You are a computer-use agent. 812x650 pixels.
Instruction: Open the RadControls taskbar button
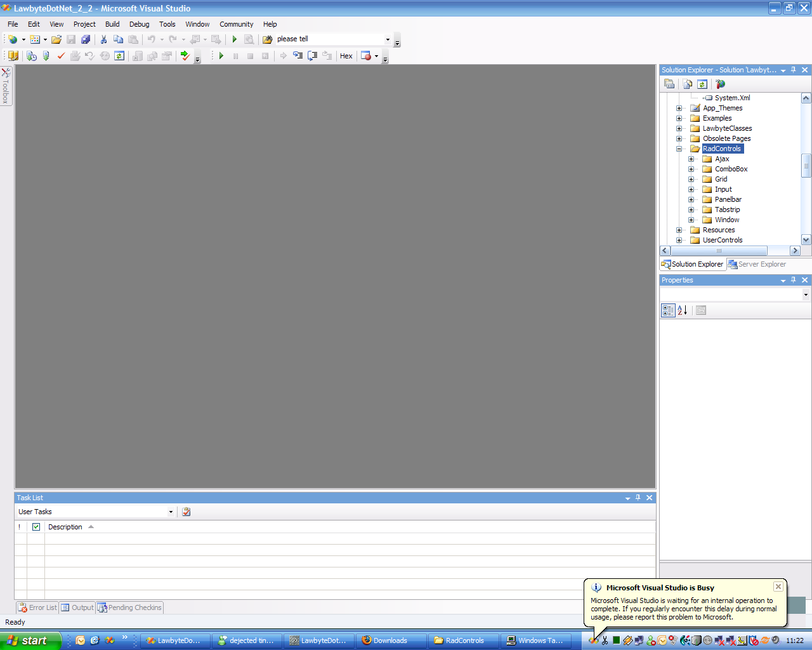click(x=464, y=640)
